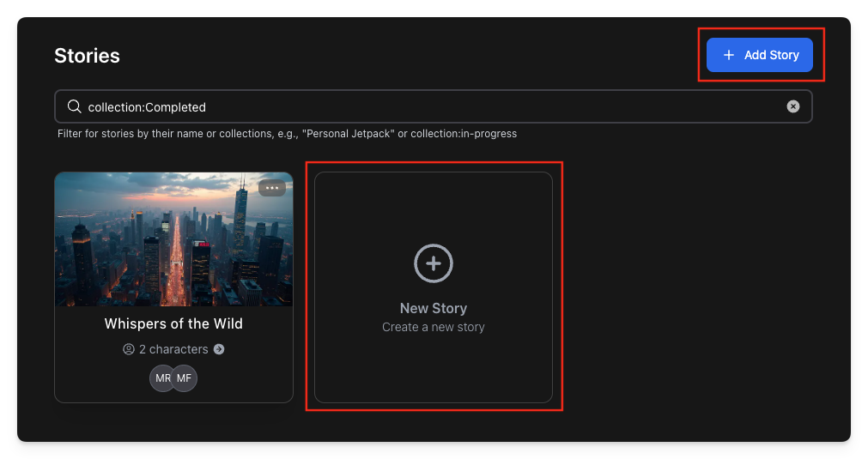This screenshot has height=459, width=868.
Task: Click the person icon beside 2 characters
Action: (x=129, y=349)
